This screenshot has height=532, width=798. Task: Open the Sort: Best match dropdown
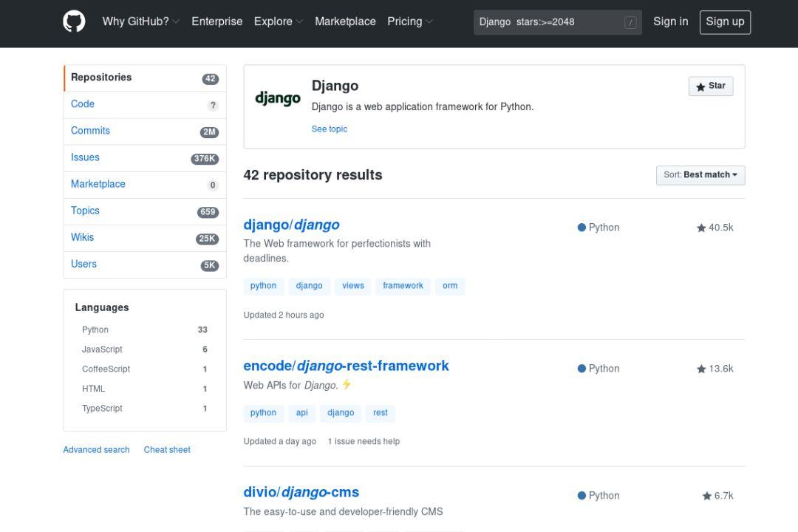pos(700,175)
